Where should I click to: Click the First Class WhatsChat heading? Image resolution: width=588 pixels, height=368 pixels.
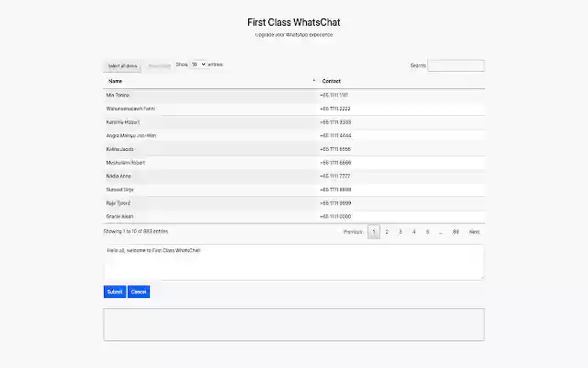tap(294, 22)
